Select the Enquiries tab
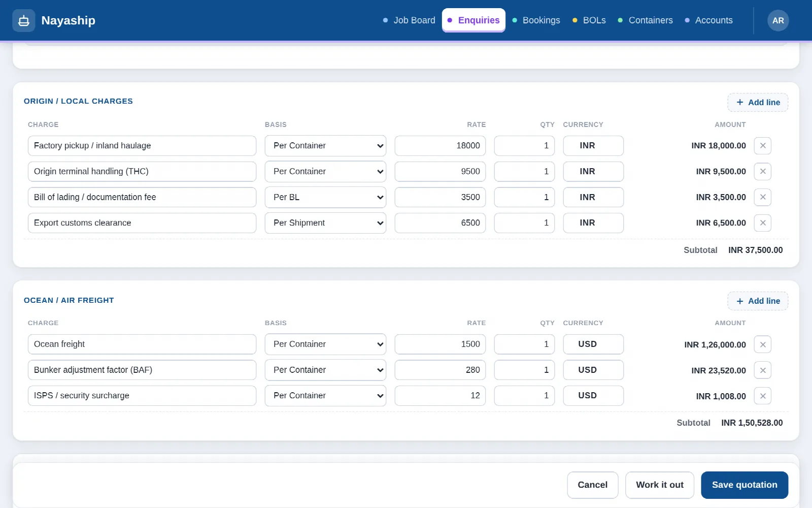Image resolution: width=812 pixels, height=508 pixels. 473,20
